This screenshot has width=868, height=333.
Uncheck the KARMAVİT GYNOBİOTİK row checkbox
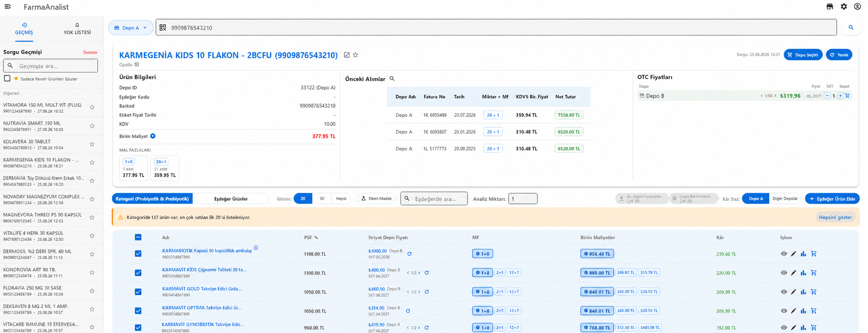(138, 327)
